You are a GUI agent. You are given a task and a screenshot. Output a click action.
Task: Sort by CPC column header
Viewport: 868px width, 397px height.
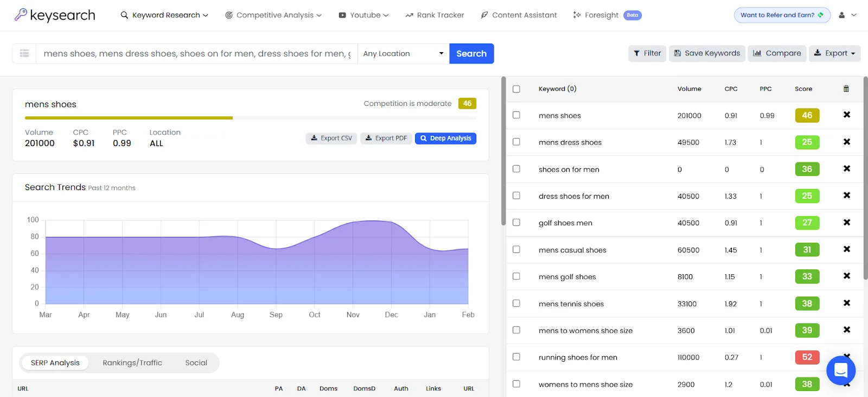(x=731, y=89)
